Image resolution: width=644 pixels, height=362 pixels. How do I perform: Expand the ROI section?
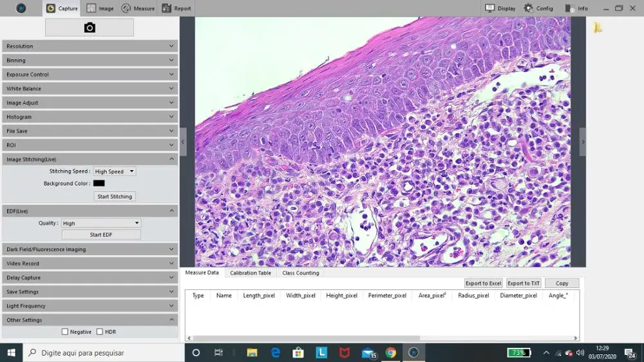coord(90,145)
